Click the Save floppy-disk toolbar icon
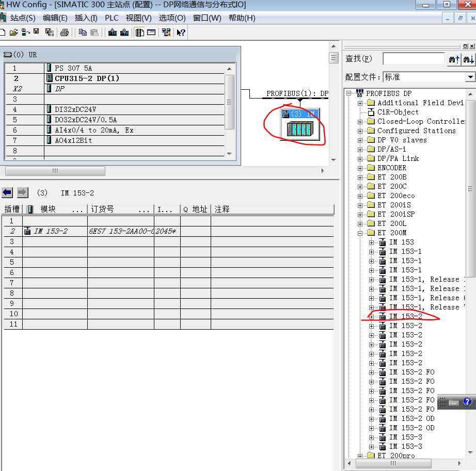 (36, 32)
